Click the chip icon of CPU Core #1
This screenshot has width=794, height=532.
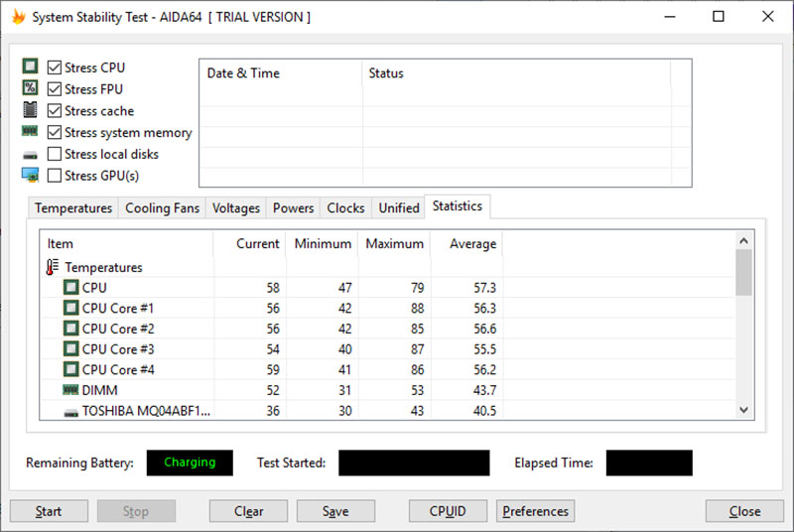pos(70,308)
